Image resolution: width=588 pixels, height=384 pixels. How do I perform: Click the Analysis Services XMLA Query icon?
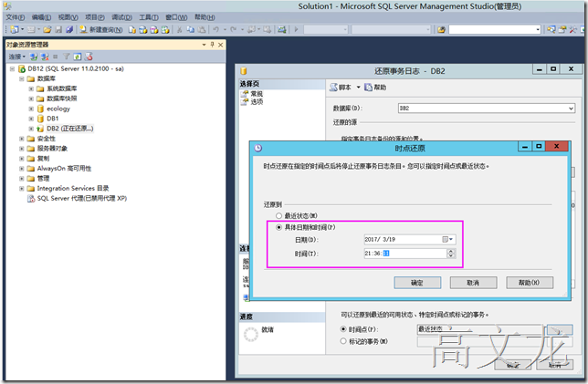[165, 29]
